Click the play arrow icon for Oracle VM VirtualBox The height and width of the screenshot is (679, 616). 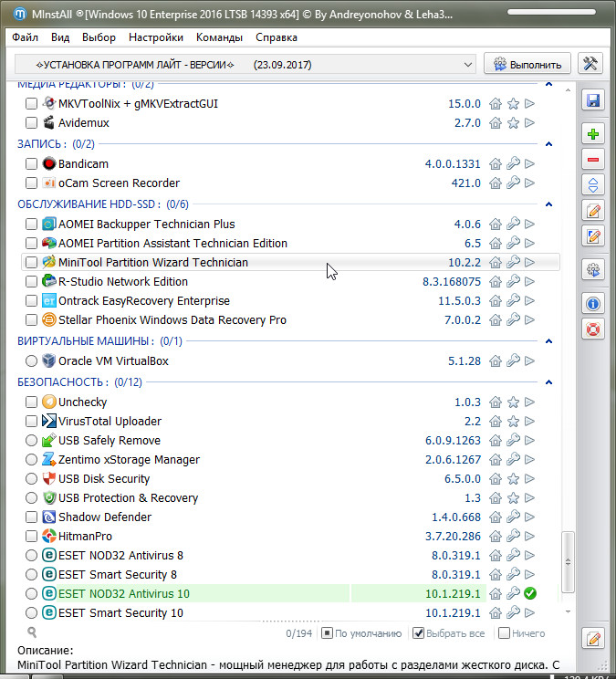[x=530, y=361]
